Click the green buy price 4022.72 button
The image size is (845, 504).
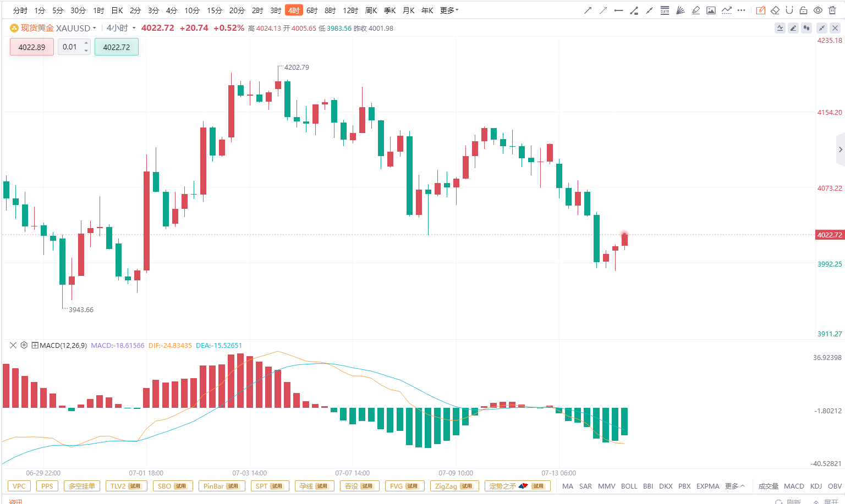tap(117, 47)
